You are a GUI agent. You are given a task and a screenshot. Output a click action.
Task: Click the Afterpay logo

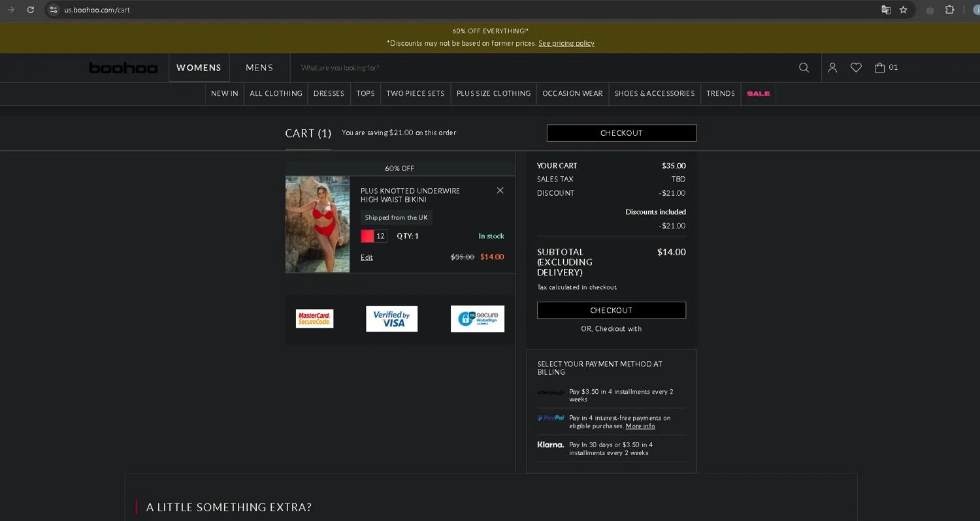pos(550,392)
